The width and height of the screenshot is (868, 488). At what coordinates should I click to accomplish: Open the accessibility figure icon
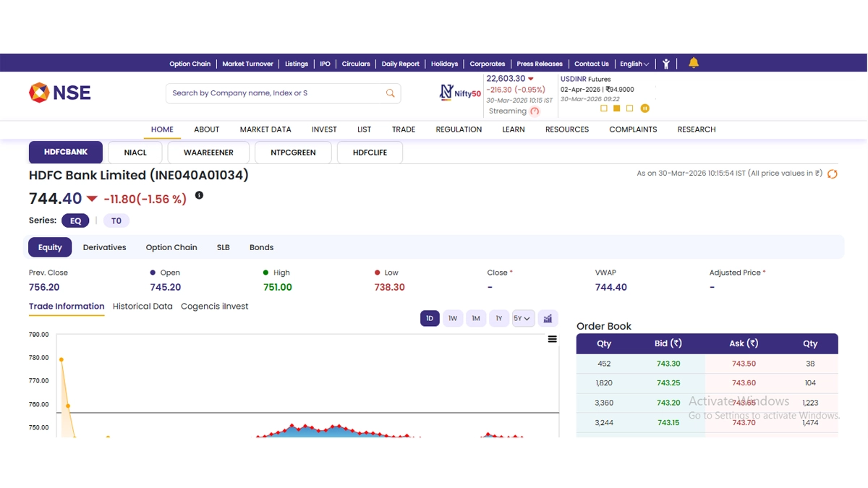666,64
